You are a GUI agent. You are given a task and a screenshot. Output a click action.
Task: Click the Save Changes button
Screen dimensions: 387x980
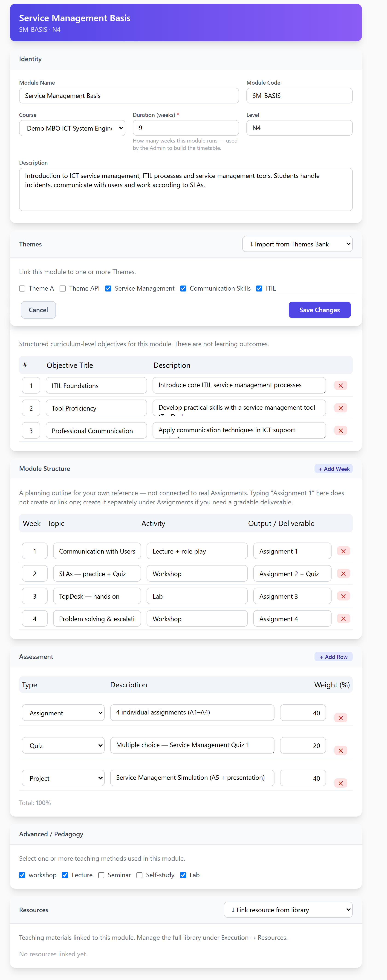click(320, 310)
